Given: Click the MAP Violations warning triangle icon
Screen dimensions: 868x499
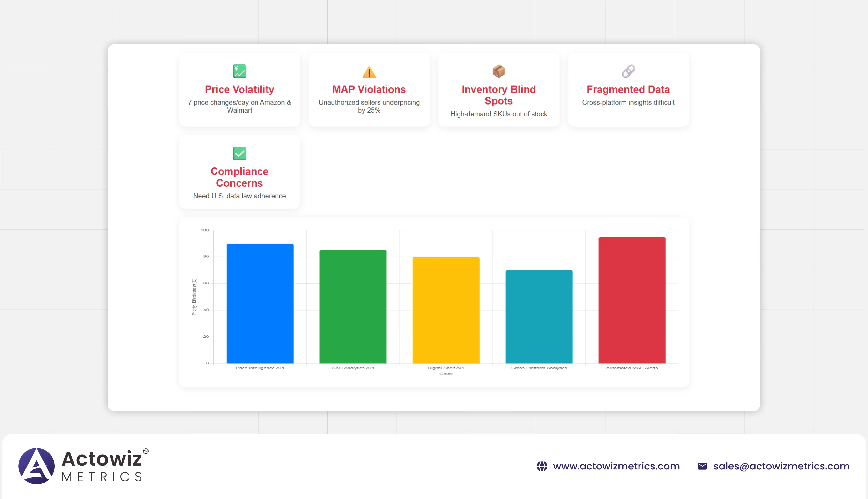Looking at the screenshot, I should [x=369, y=72].
